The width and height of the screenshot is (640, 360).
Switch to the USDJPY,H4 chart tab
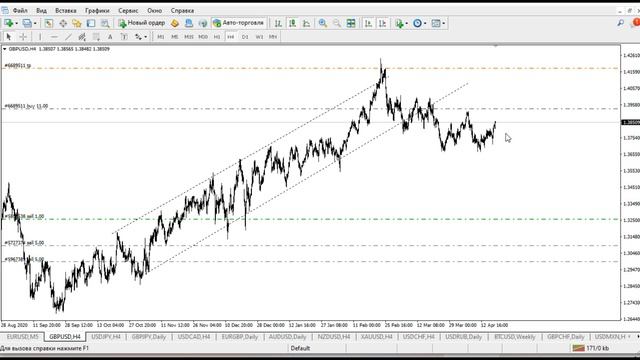tap(106, 337)
